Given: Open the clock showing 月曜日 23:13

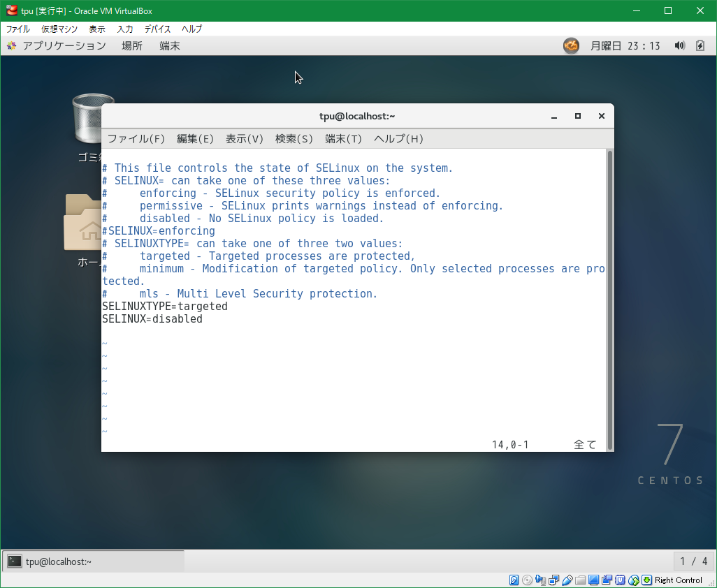Looking at the screenshot, I should [x=625, y=46].
